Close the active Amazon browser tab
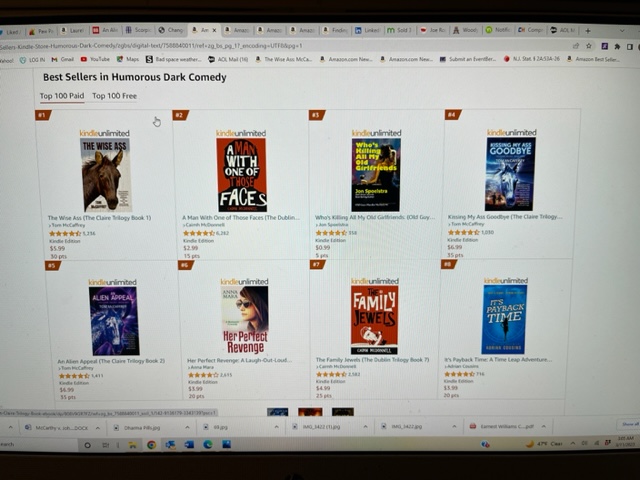 [x=214, y=30]
